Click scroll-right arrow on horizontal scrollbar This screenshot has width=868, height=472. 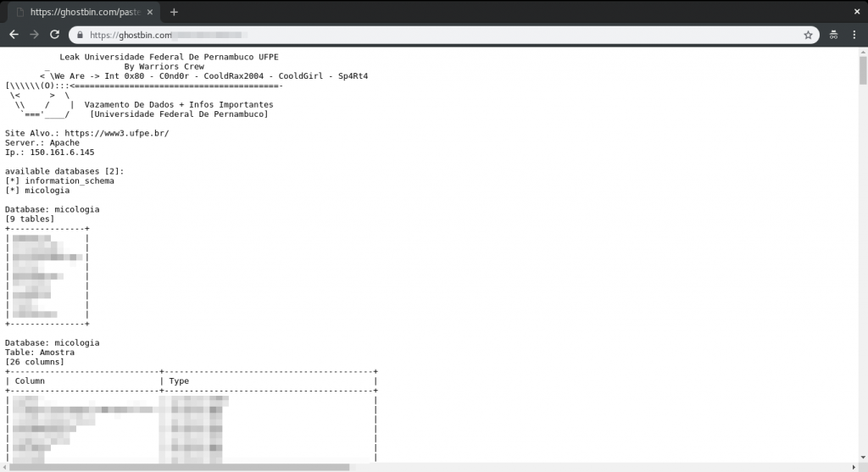tap(854, 468)
